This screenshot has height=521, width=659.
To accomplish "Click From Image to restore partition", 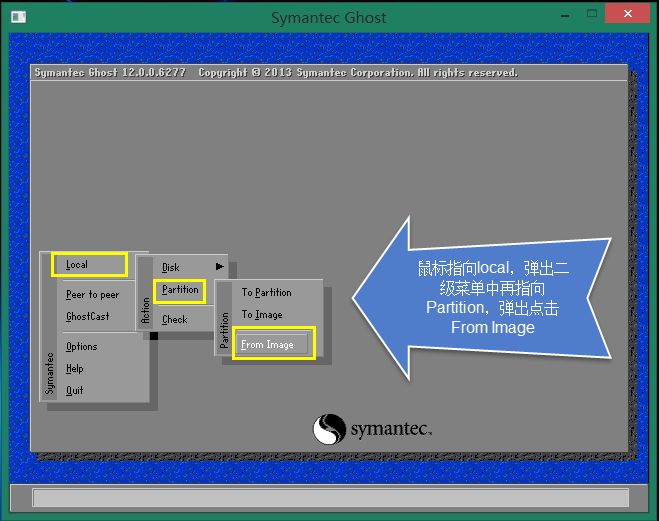I will (274, 344).
